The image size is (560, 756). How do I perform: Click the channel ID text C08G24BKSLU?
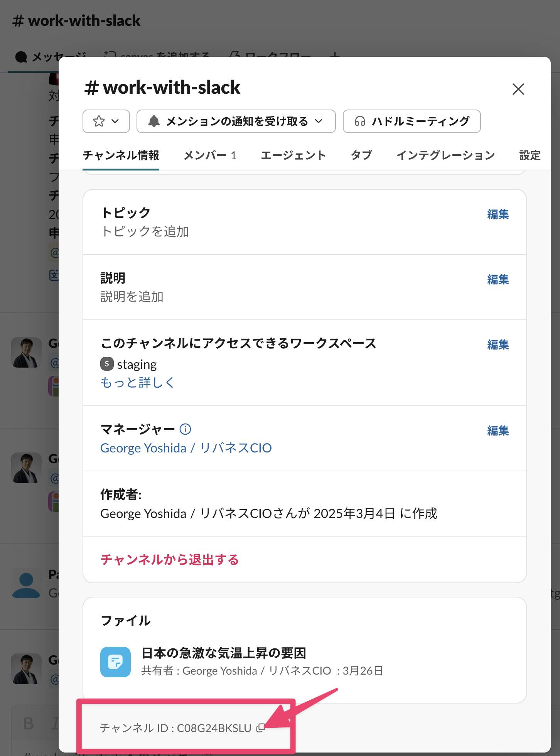[x=214, y=728]
